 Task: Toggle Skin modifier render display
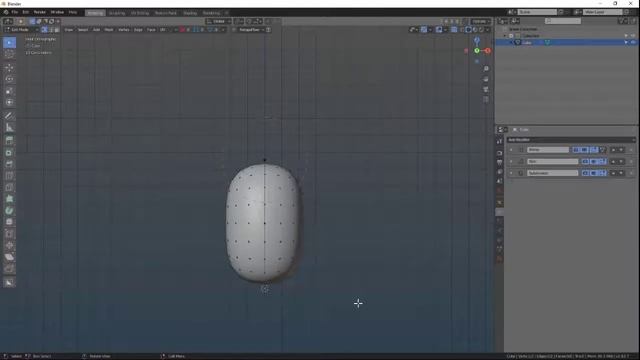coord(585,162)
